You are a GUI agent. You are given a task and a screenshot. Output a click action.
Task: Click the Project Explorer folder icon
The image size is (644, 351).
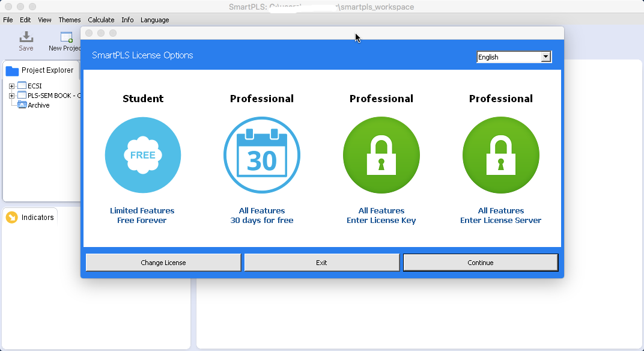point(12,71)
